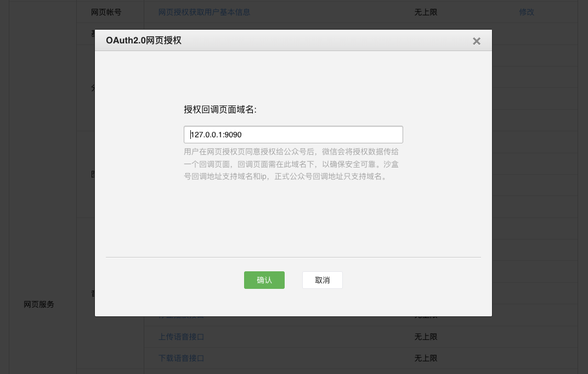This screenshot has height=374, width=588.
Task: Open the 下载语音接口 link
Action: pyautogui.click(x=181, y=358)
